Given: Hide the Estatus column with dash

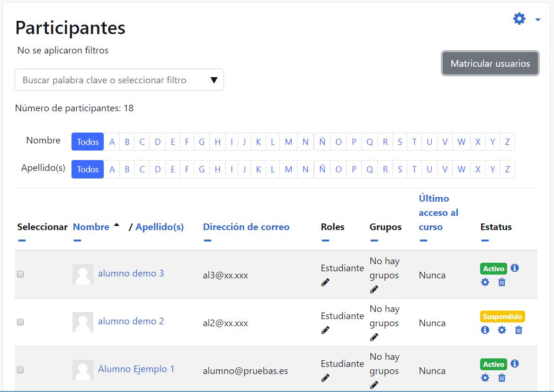Looking at the screenshot, I should 485,241.
